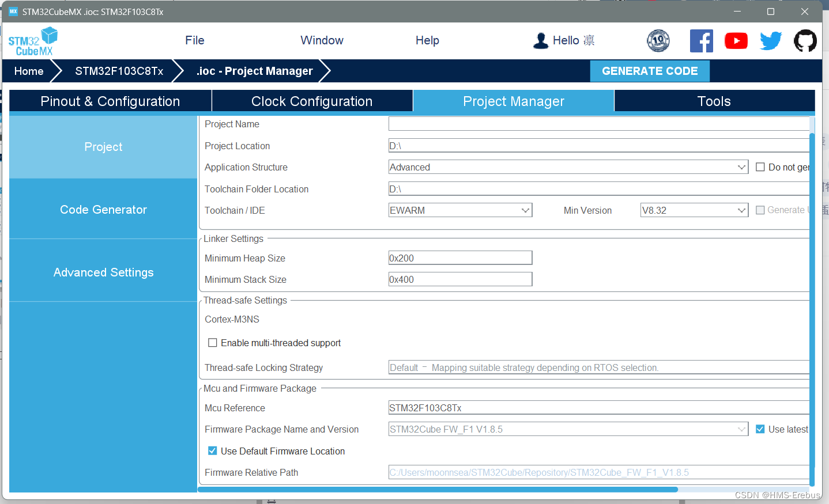The image size is (829, 504).
Task: Click the horizontal scrollbar at bottom
Action: (438, 490)
